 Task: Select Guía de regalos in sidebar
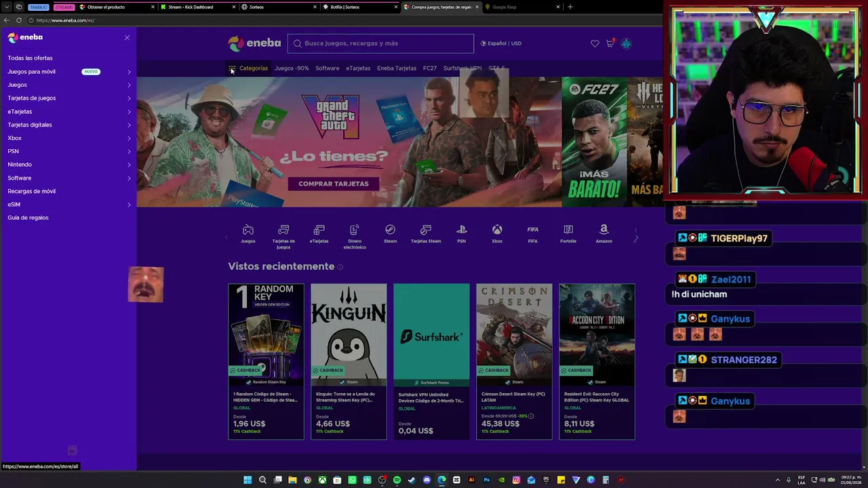click(28, 218)
